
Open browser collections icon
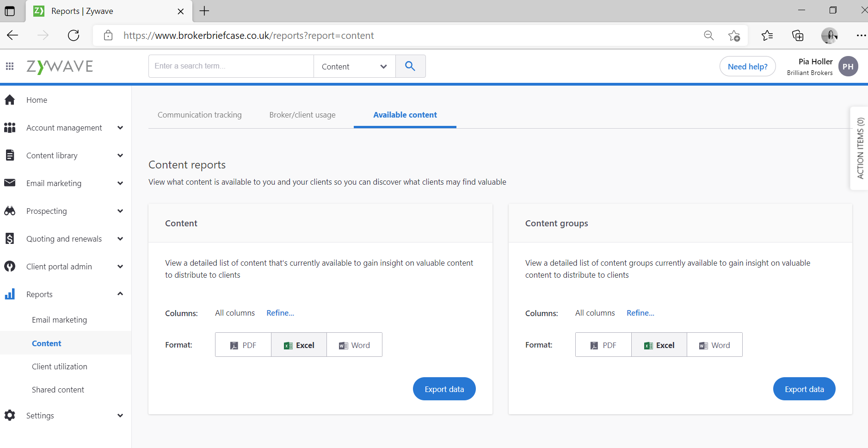(798, 35)
